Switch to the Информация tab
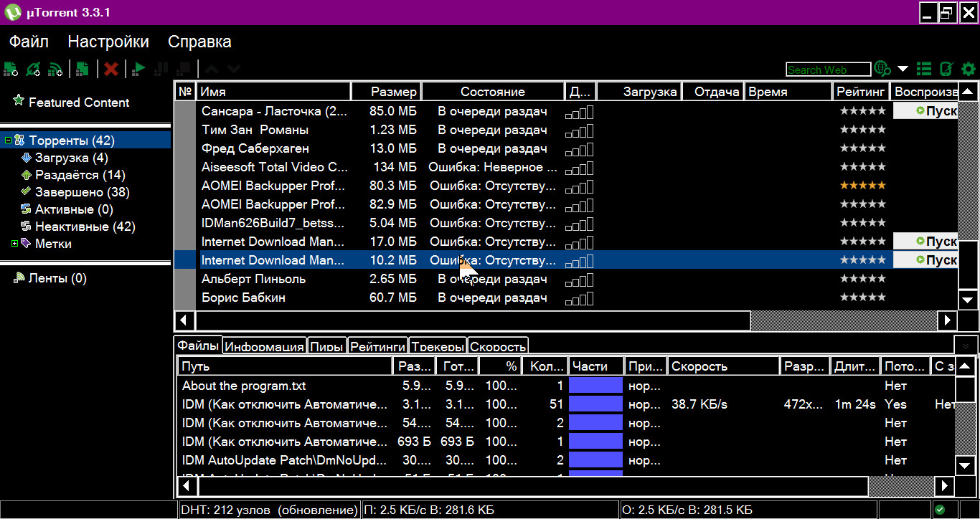This screenshot has width=980, height=519. tap(264, 347)
